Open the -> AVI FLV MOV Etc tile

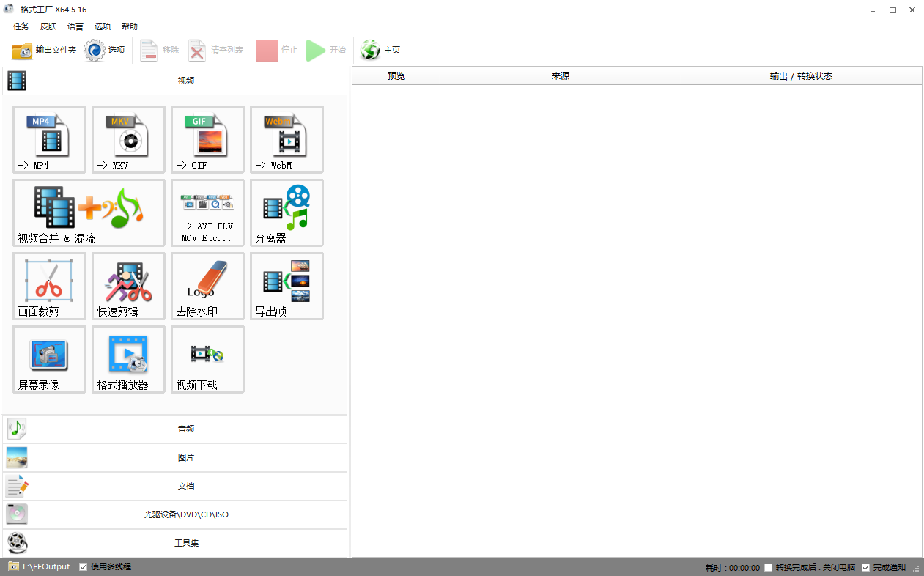(x=207, y=213)
